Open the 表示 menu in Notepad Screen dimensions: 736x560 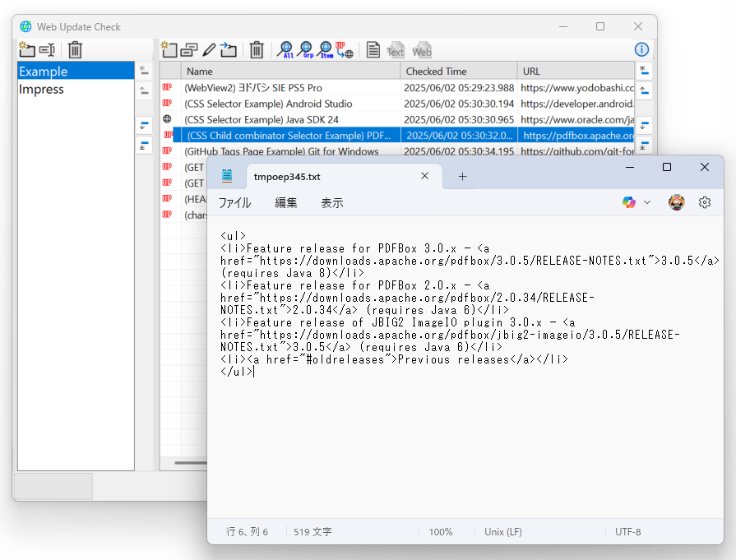coord(332,203)
